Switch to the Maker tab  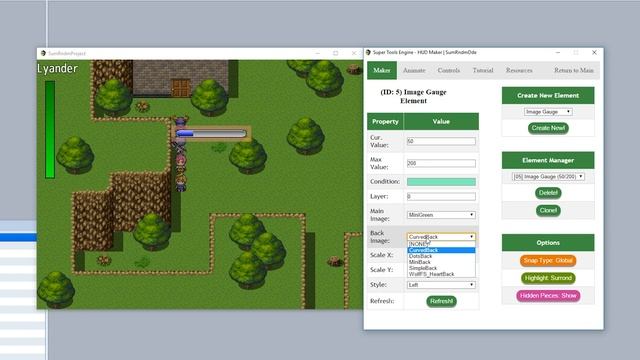(382, 70)
